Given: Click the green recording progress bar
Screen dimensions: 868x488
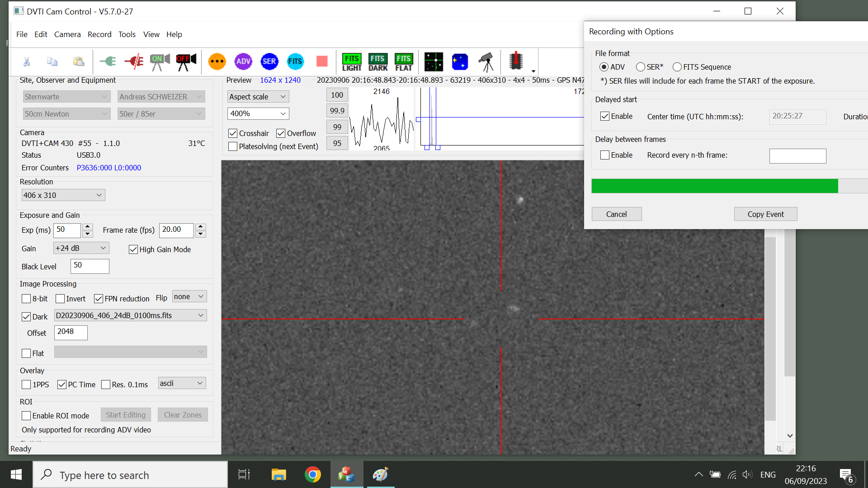Looking at the screenshot, I should tap(714, 186).
